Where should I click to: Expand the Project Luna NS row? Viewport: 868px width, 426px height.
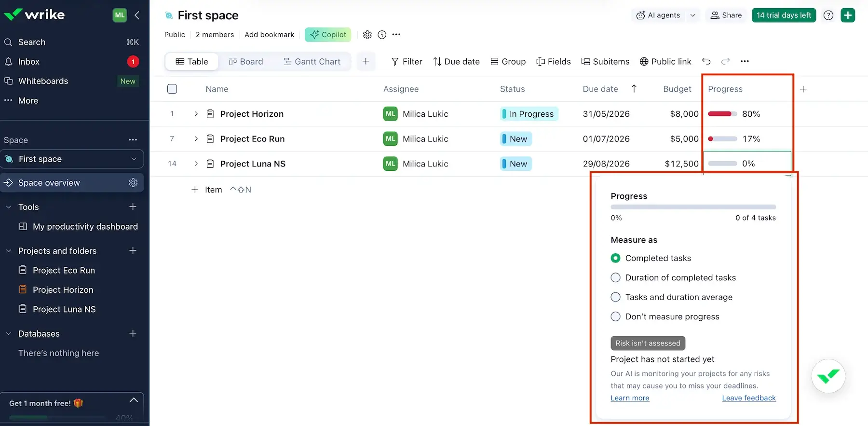[196, 164]
